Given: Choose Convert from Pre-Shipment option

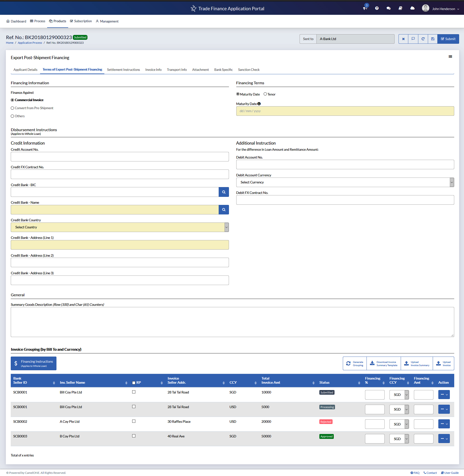Looking at the screenshot, I should [x=12, y=108].
